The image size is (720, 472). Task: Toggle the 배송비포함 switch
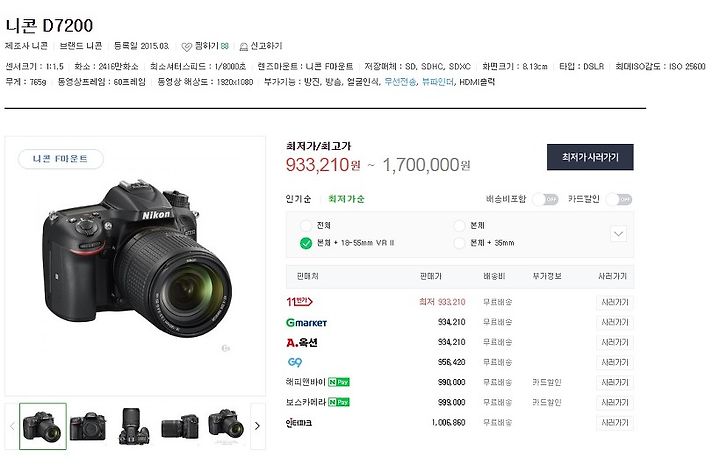click(546, 199)
